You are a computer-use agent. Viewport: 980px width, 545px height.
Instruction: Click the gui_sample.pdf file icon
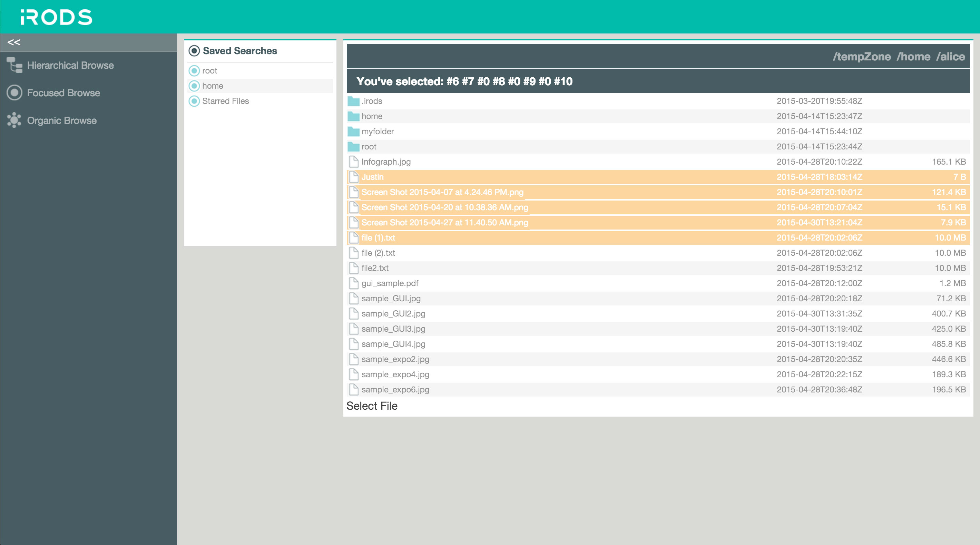click(x=353, y=283)
